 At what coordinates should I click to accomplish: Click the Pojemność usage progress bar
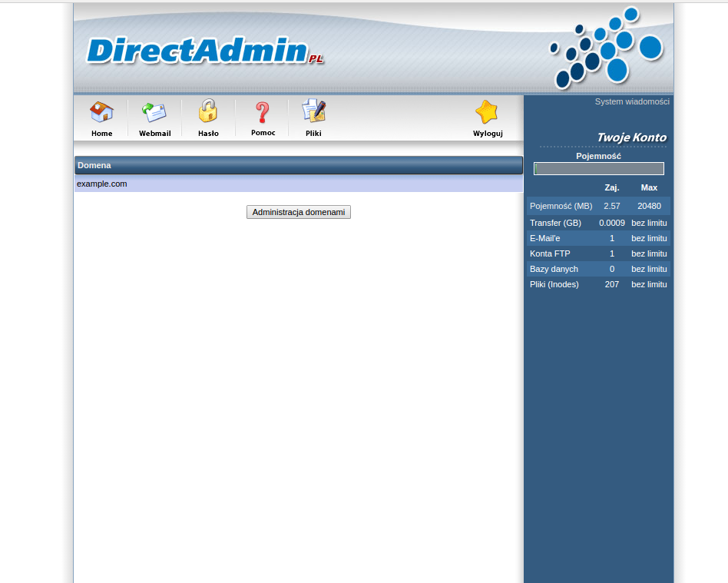click(598, 168)
